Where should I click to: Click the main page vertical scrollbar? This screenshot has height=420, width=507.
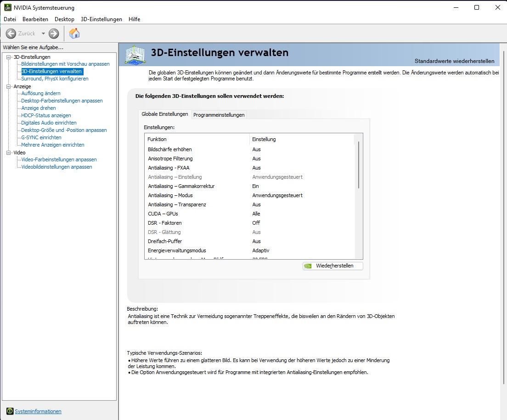point(503,217)
